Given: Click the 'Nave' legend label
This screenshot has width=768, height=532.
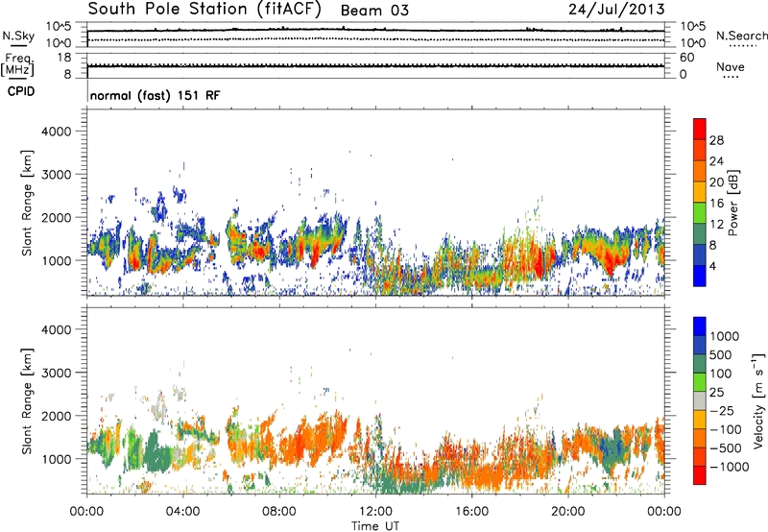Looking at the screenshot, I should pyautogui.click(x=730, y=67).
